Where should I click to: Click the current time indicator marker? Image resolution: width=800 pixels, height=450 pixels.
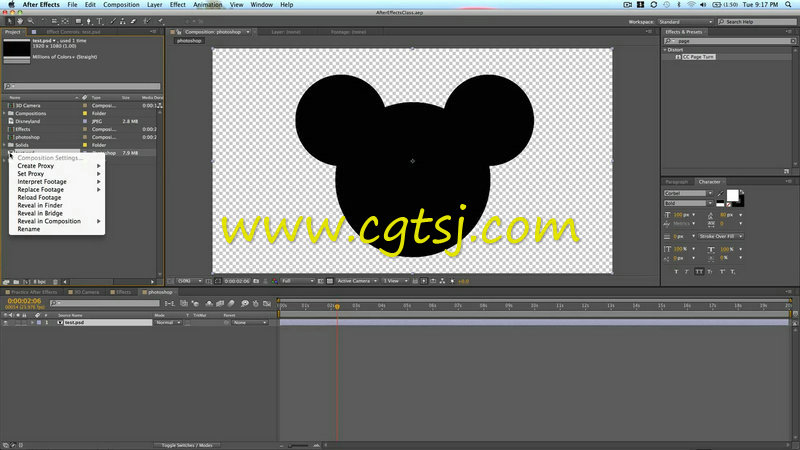tap(337, 307)
